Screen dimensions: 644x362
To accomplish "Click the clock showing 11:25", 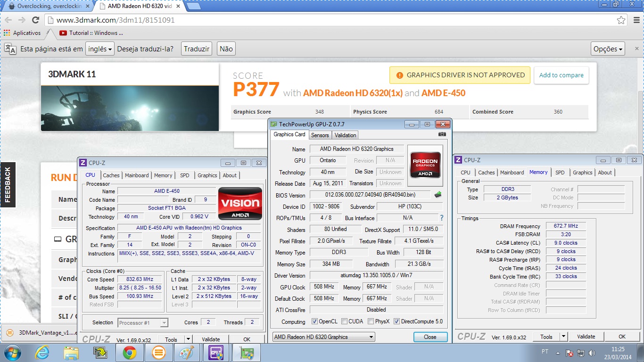I will point(618,349).
